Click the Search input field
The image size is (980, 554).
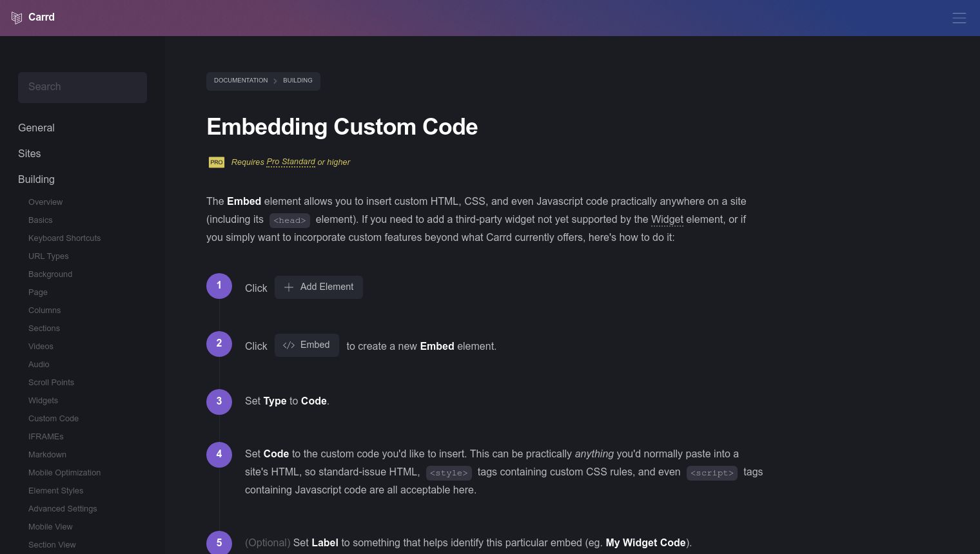83,87
